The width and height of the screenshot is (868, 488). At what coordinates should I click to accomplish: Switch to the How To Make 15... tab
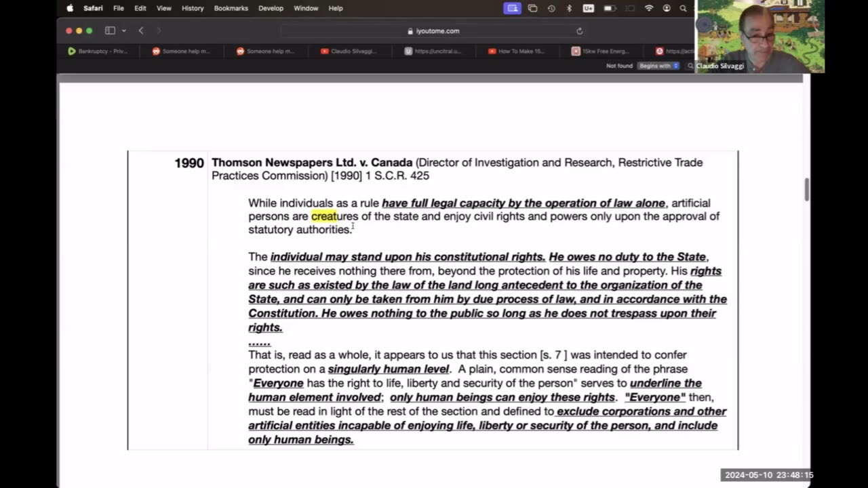(517, 51)
